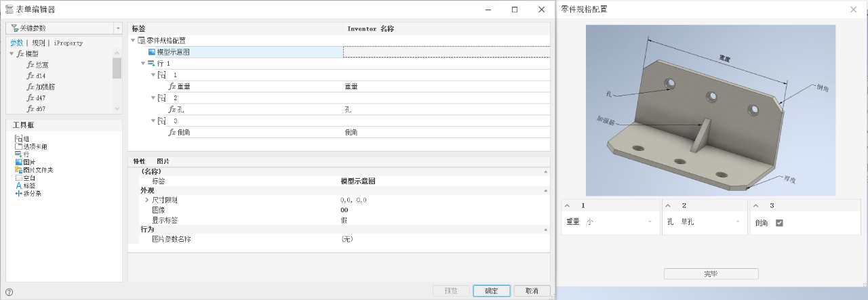Collapse the (名称) property section
The image size is (868, 300).
click(x=546, y=172)
